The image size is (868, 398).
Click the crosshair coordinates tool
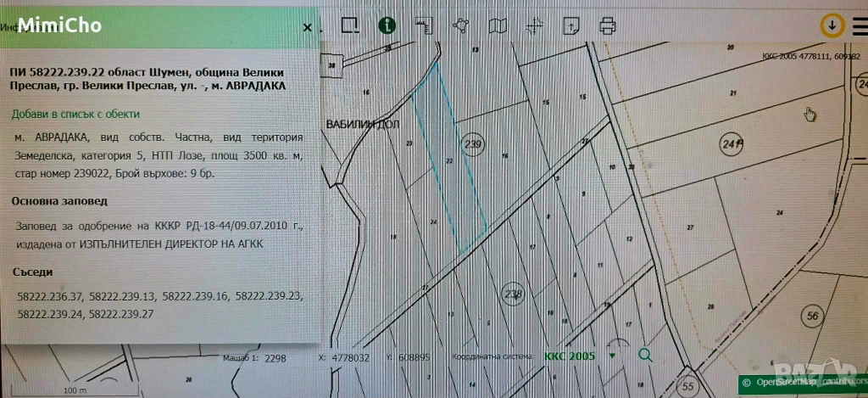(534, 25)
